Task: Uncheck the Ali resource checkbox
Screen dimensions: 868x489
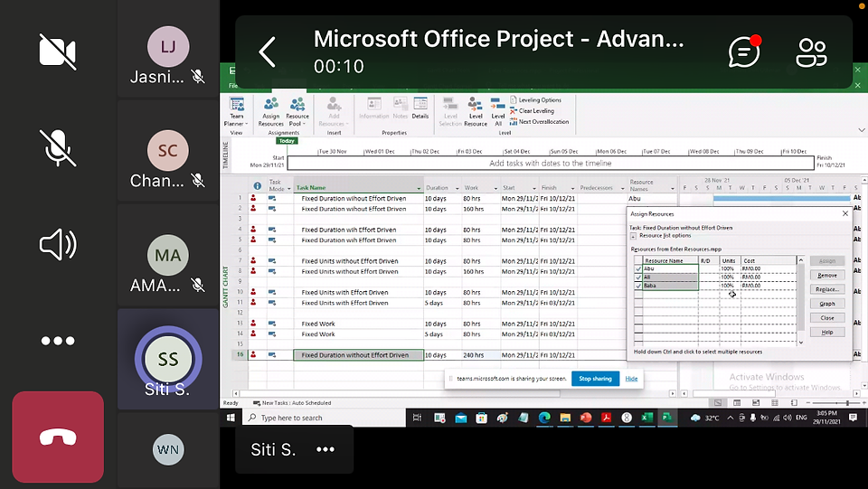Action: tap(638, 277)
